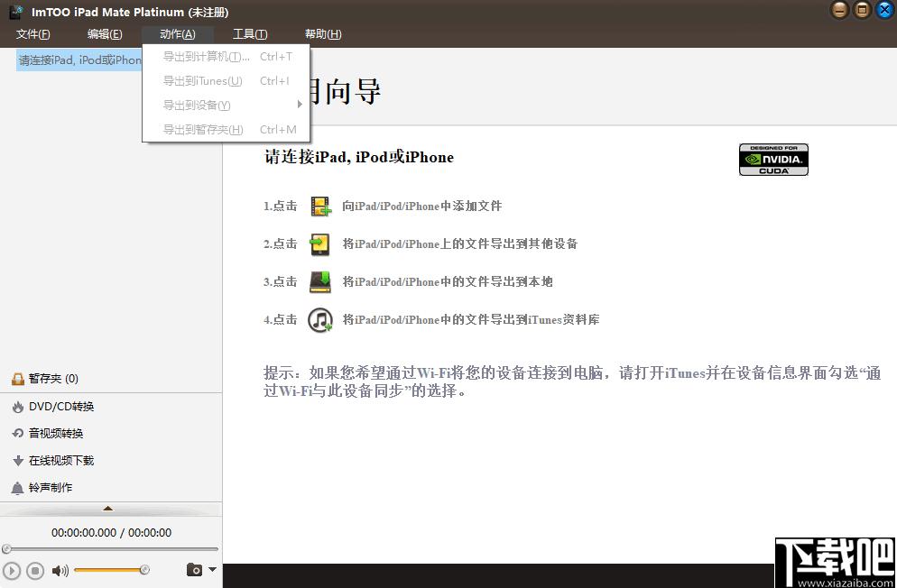This screenshot has width=897, height=588.
Task: Click the 音视频转换 refresh icon
Action: point(18,434)
